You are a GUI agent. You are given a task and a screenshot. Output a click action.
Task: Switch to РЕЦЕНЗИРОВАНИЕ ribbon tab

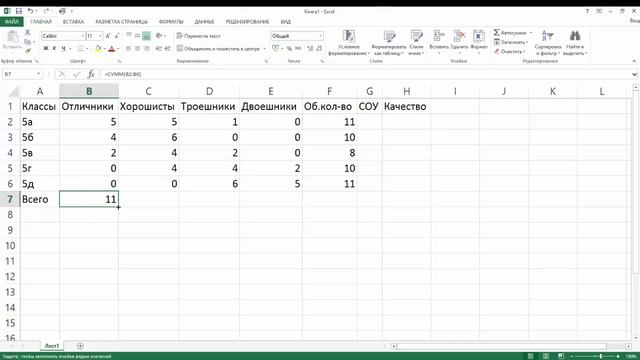[x=247, y=22]
